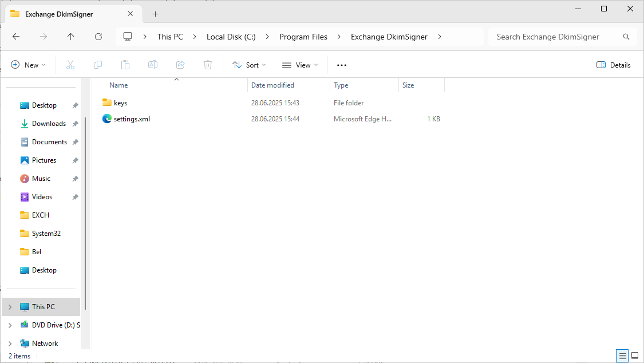This screenshot has width=644, height=363.
Task: Open the New dropdown menu
Action: [28, 65]
